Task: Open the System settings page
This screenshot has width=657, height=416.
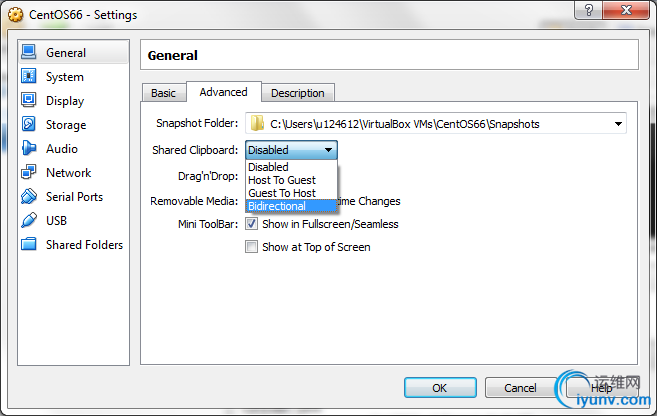Action: [73, 77]
